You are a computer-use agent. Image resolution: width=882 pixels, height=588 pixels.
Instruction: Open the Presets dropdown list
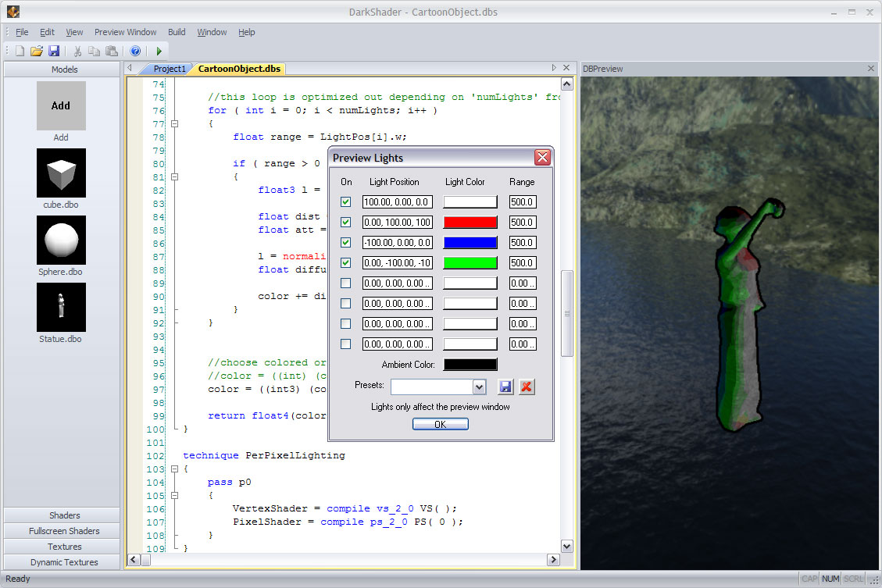479,387
